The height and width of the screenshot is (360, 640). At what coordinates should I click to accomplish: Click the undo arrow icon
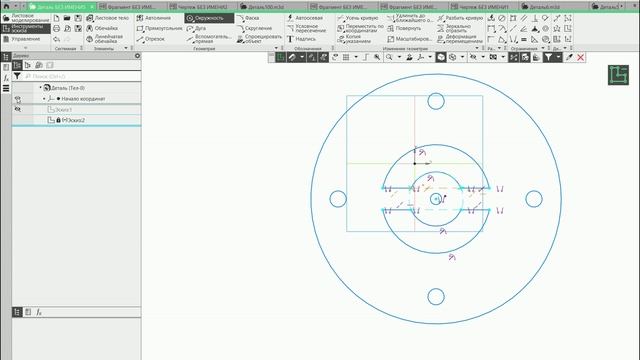click(57, 39)
